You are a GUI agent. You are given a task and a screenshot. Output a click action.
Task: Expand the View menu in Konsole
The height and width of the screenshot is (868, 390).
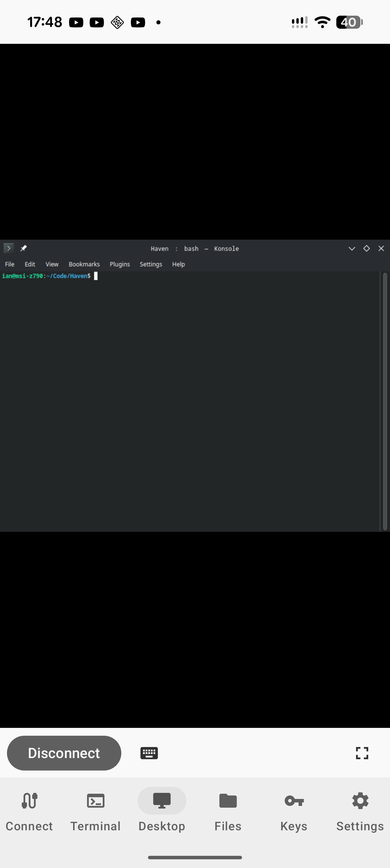[x=52, y=264]
